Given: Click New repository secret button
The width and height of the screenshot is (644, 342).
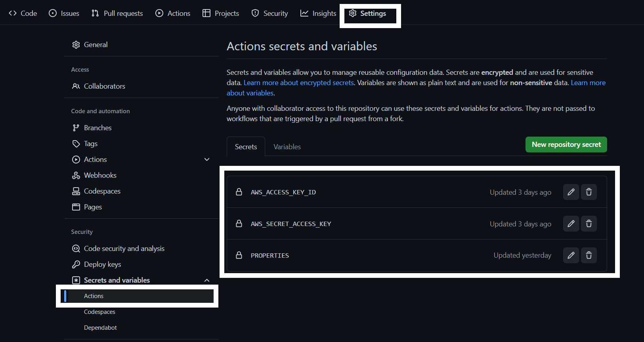Looking at the screenshot, I should pos(566,144).
